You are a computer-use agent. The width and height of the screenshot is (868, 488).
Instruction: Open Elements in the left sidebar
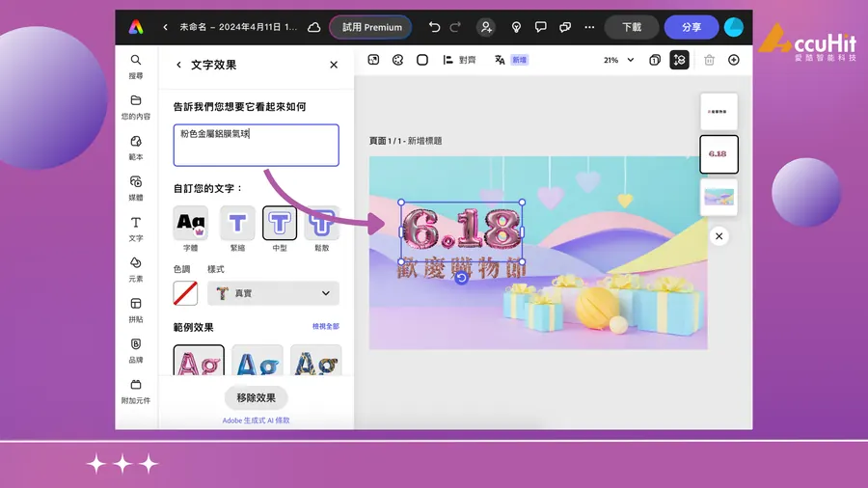tap(136, 269)
